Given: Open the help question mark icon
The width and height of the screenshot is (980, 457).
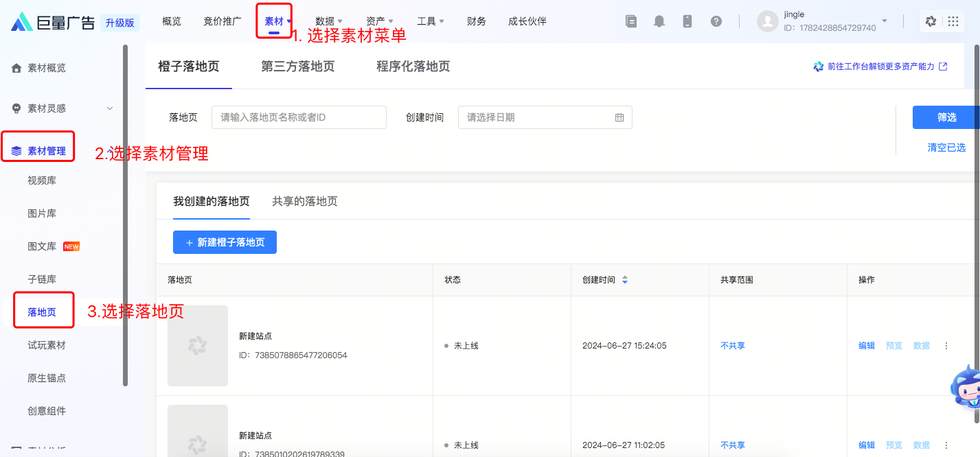Looking at the screenshot, I should [x=716, y=21].
